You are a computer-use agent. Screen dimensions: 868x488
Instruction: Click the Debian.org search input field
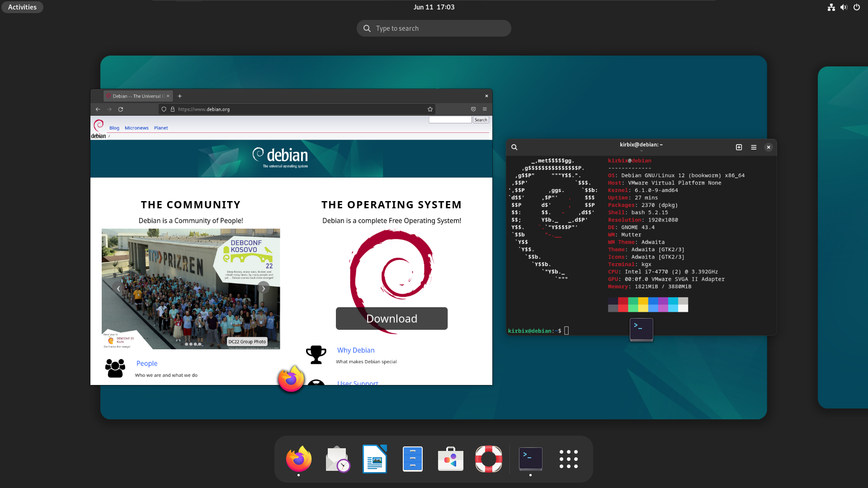(450, 119)
